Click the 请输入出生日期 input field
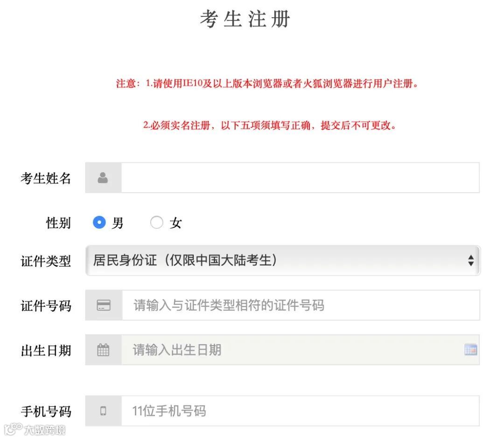The width and height of the screenshot is (504, 439). coord(289,350)
